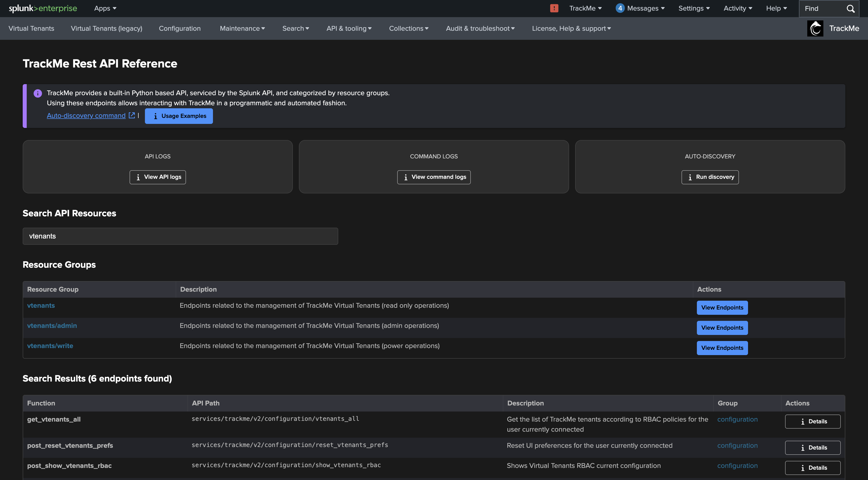
Task: Click the purple info icon in banner
Action: (x=38, y=93)
